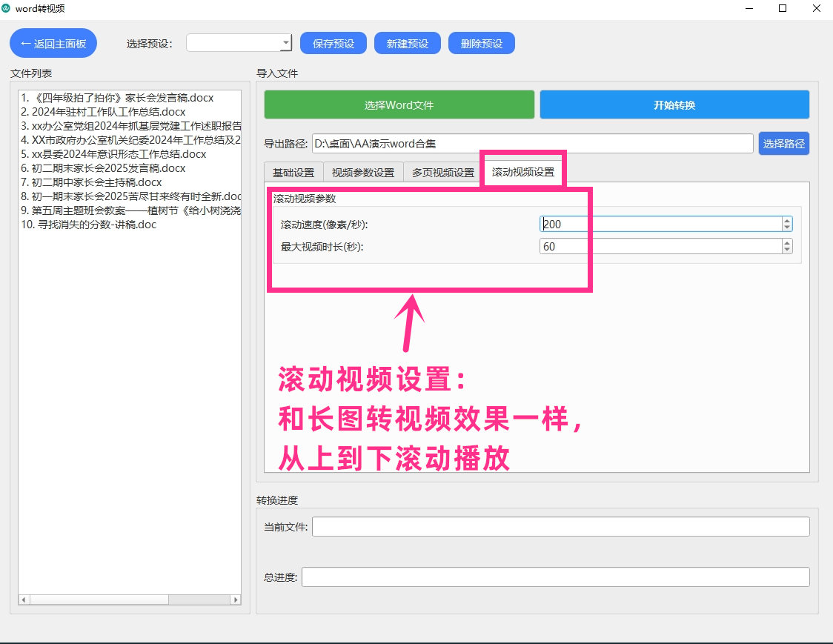Click the 最大视频时长 field showing 60
Image resolution: width=833 pixels, height=644 pixels.
[660, 247]
